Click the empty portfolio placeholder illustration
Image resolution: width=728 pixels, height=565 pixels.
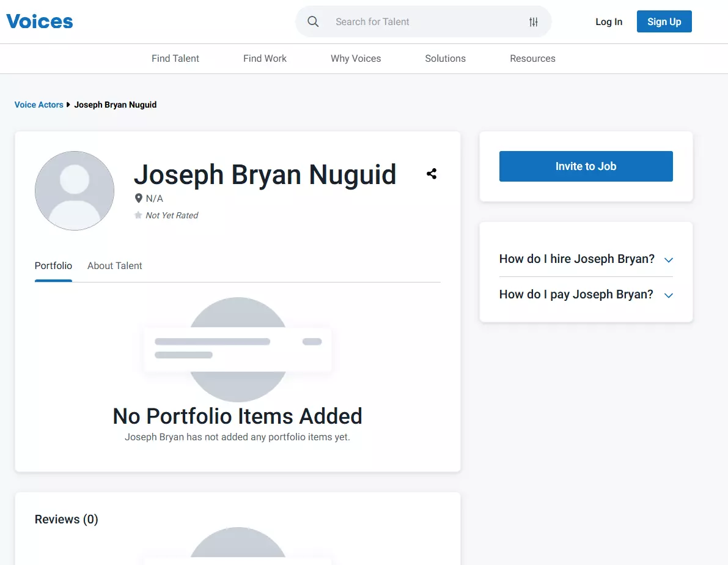[x=238, y=349]
